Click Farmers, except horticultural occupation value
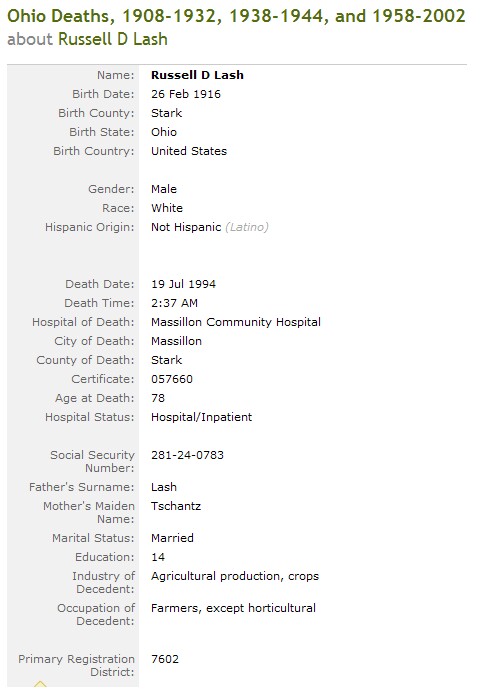 [x=233, y=608]
